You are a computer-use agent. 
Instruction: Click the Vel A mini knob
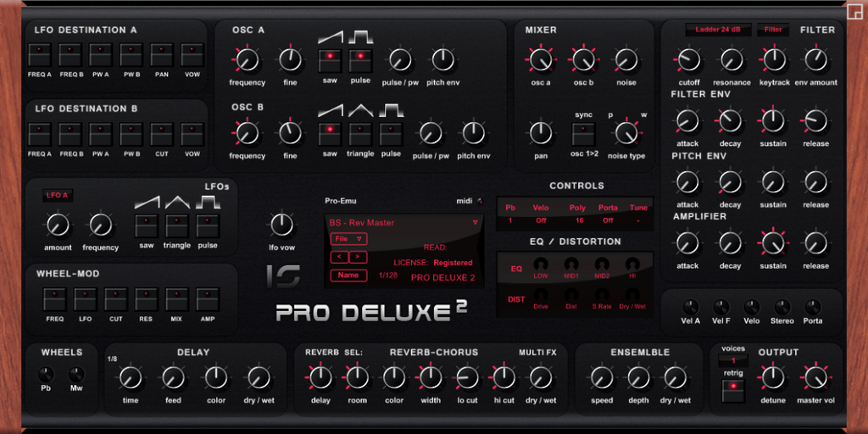pyautogui.click(x=690, y=307)
